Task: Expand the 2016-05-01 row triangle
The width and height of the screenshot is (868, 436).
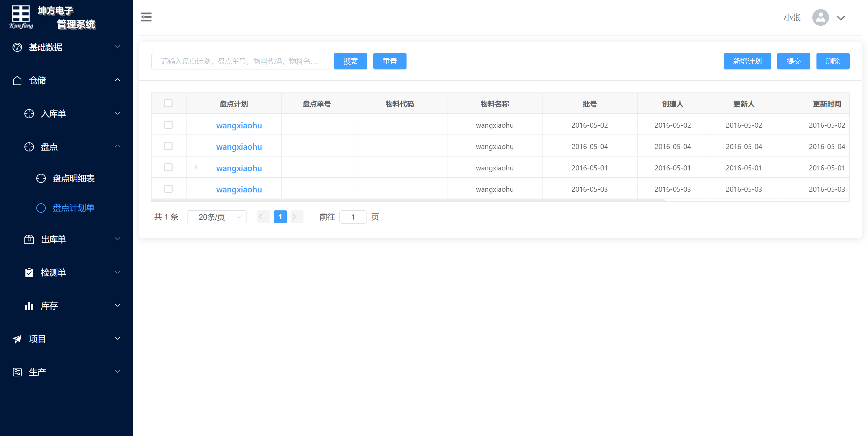Action: pos(196,167)
